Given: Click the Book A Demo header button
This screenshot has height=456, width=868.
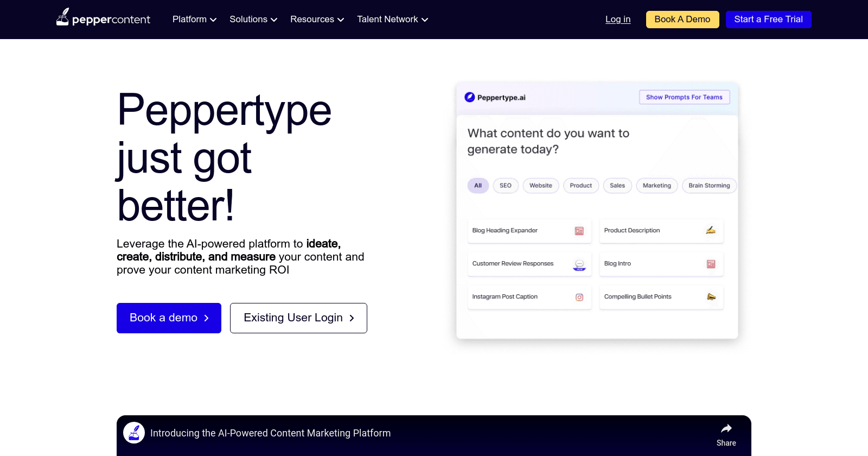Looking at the screenshot, I should click(x=682, y=20).
